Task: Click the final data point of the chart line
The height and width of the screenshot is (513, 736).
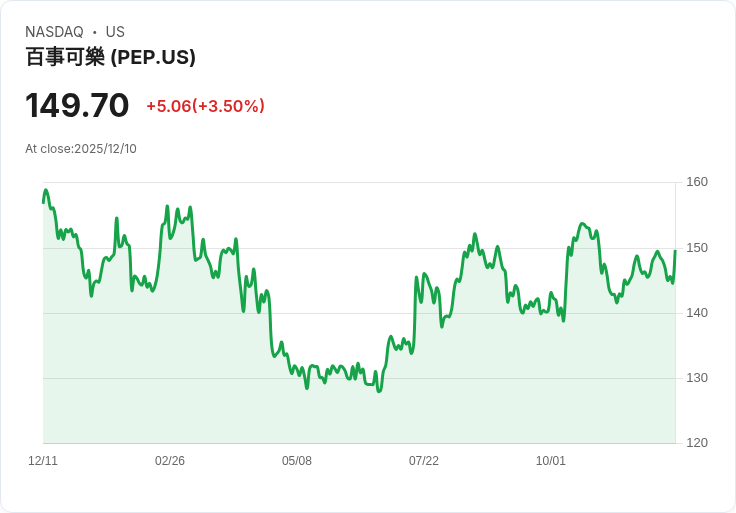Action: click(675, 251)
